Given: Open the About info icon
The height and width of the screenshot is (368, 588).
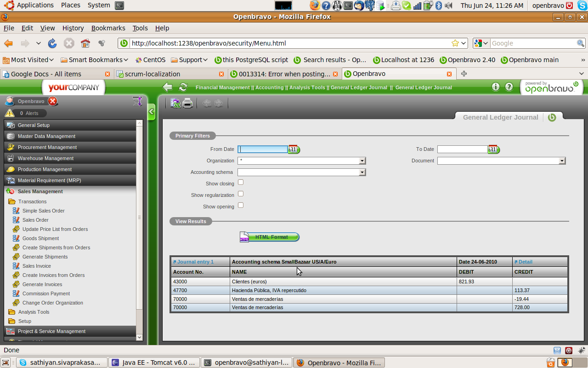Looking at the screenshot, I should pos(496,87).
